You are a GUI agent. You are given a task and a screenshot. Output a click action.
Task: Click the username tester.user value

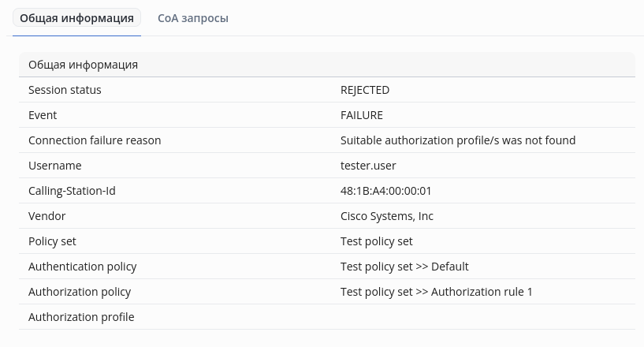click(x=368, y=166)
